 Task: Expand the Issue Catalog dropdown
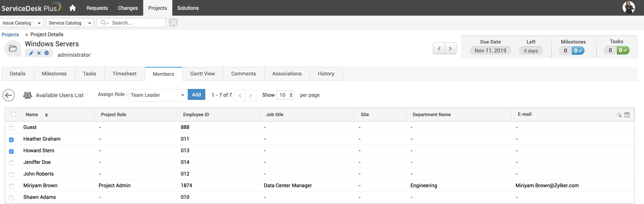pyautogui.click(x=39, y=23)
